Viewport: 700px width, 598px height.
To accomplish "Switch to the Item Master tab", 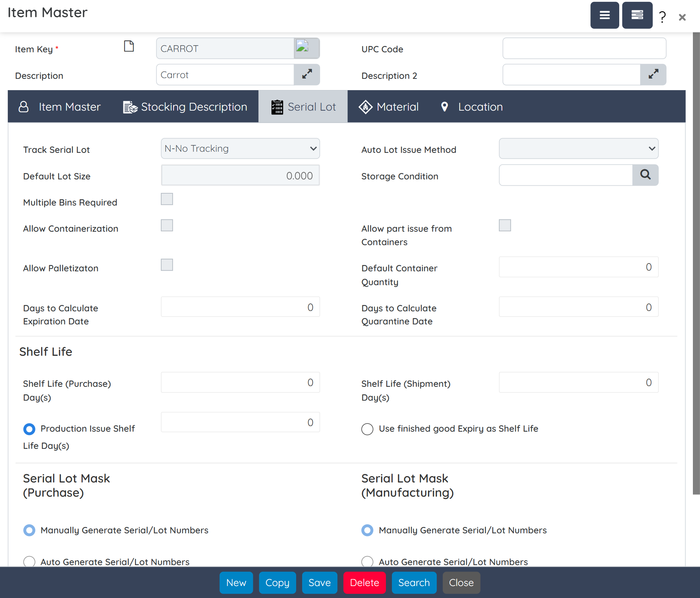I will [59, 107].
